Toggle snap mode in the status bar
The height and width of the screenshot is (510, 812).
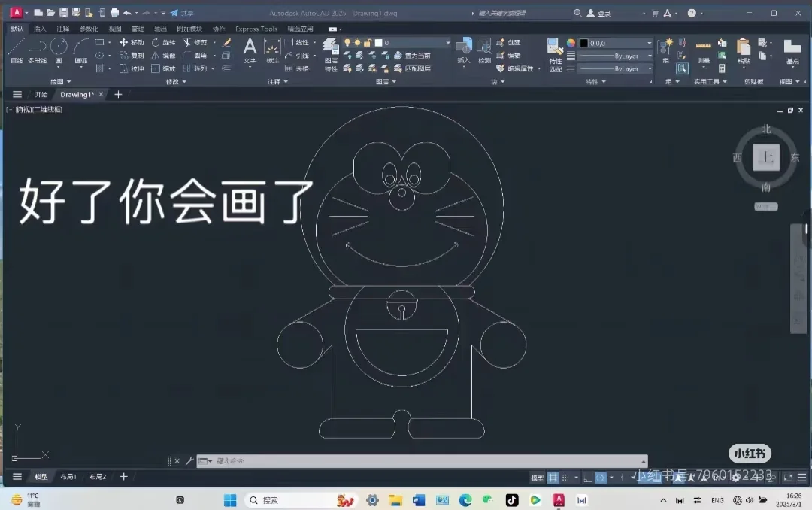click(x=565, y=477)
